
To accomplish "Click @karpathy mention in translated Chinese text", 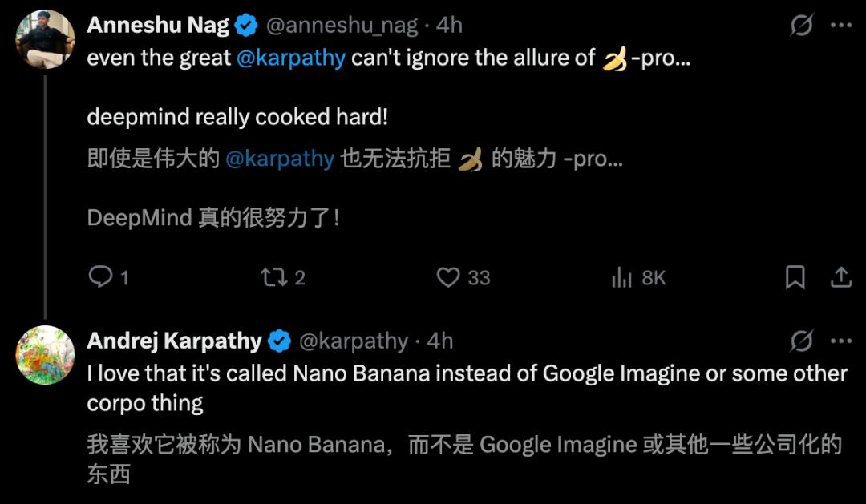I will click(x=279, y=159).
